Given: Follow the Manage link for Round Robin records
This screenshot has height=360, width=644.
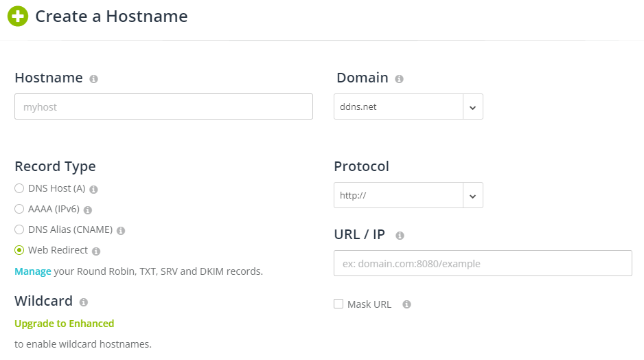Looking at the screenshot, I should coord(33,271).
